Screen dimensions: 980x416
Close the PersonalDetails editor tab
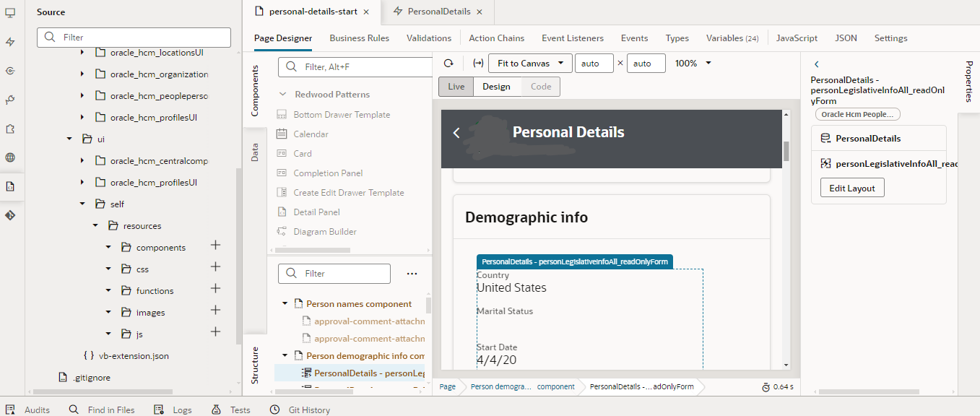pos(480,12)
